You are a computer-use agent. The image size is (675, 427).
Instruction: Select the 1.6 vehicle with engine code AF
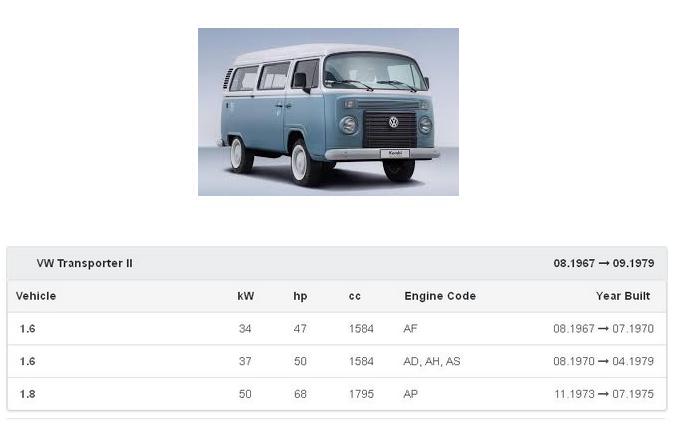coord(27,329)
